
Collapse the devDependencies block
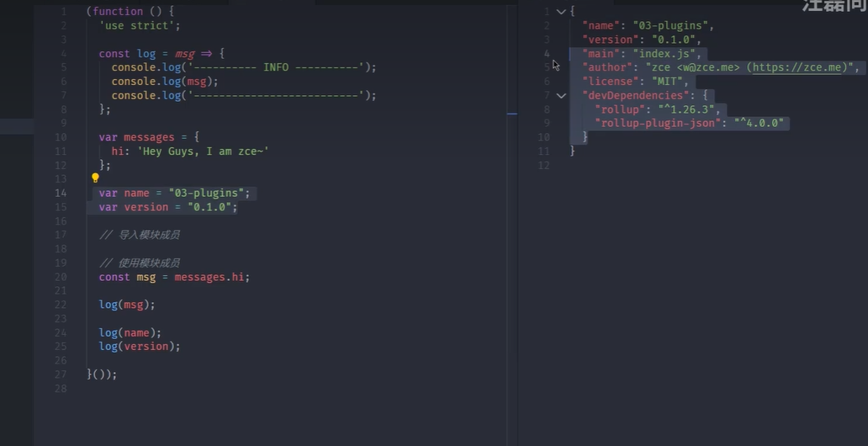561,95
